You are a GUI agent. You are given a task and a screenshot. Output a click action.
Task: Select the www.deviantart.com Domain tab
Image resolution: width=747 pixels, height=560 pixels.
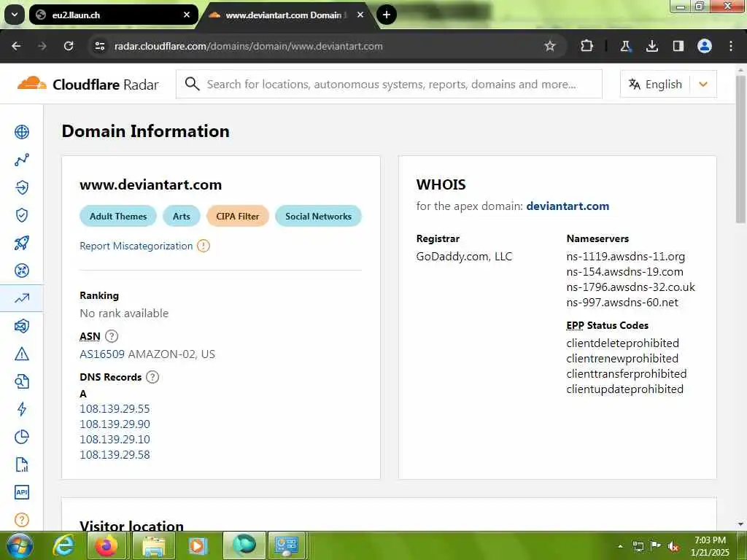click(287, 15)
